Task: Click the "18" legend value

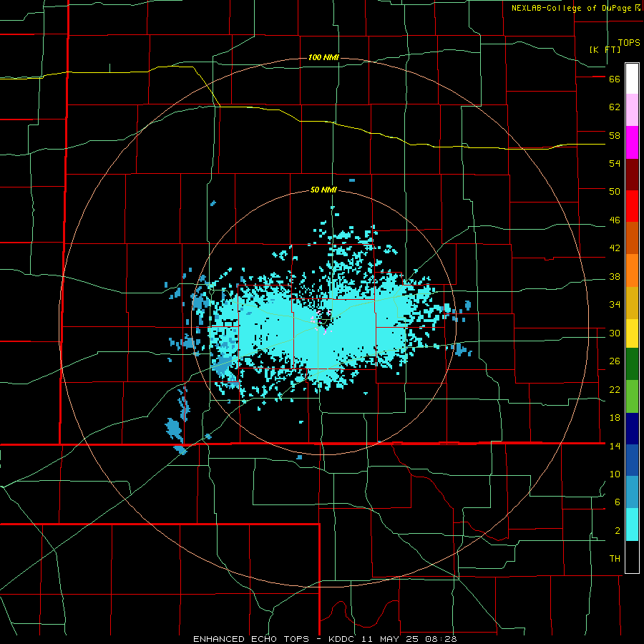Action: [x=615, y=418]
